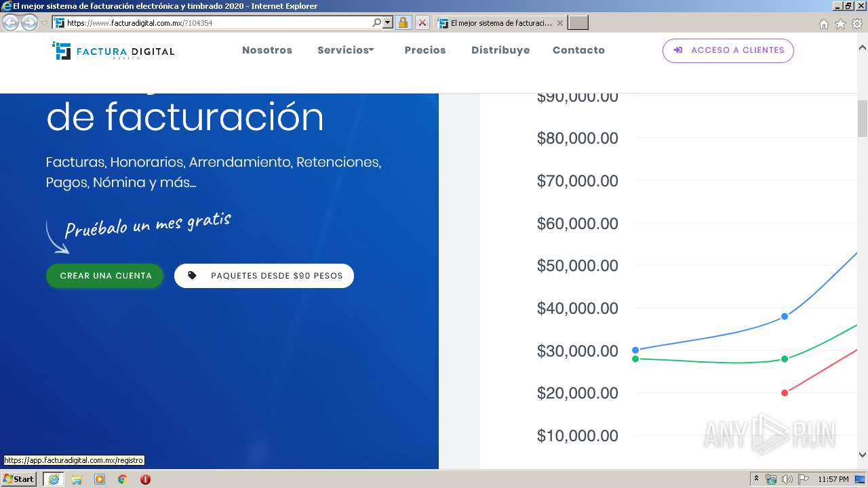Image resolution: width=868 pixels, height=488 pixels.
Task: Select the 'El mejor sistema de facturaci...' tab
Action: (500, 23)
